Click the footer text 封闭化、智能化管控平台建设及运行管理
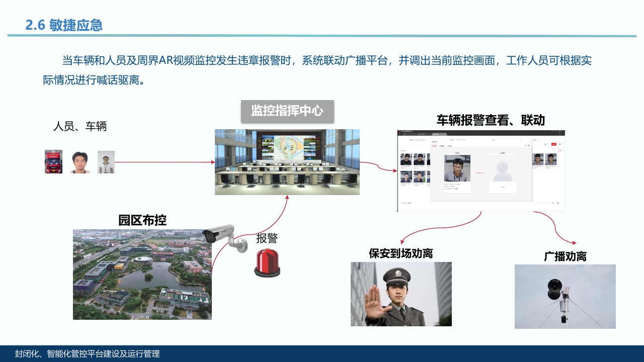The width and height of the screenshot is (644, 362). [x=87, y=354]
